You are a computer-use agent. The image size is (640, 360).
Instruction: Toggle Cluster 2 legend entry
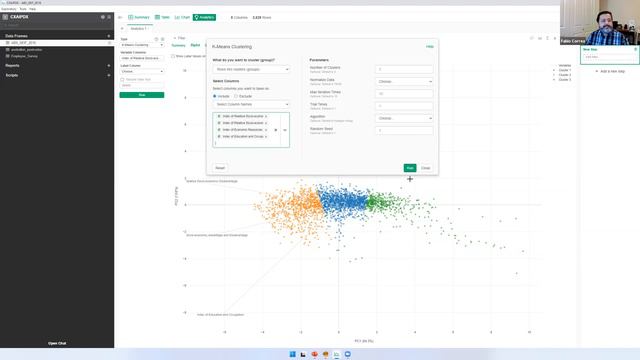click(x=562, y=75)
